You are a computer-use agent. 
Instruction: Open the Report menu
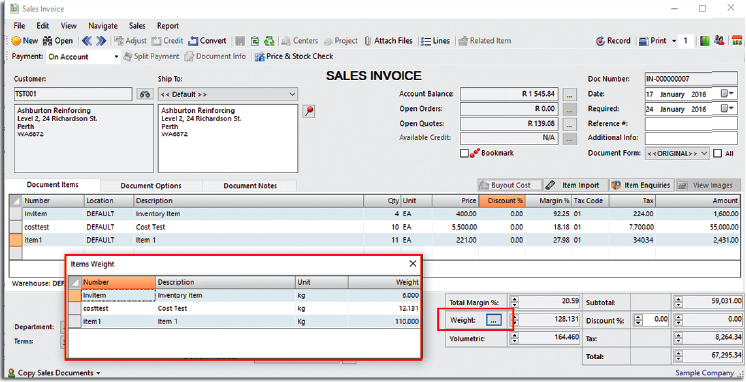point(168,26)
